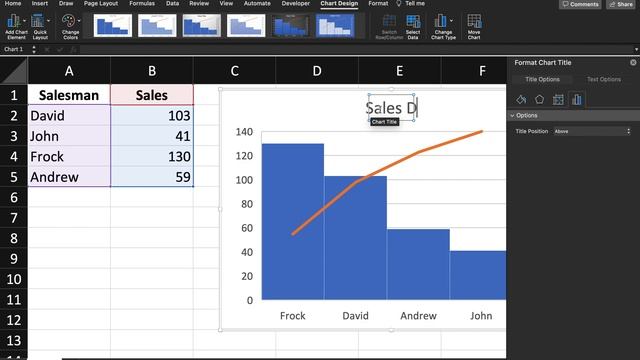Image resolution: width=640 pixels, height=360 pixels.
Task: Apply the blue-background sixth chart style
Action: click(x=335, y=26)
